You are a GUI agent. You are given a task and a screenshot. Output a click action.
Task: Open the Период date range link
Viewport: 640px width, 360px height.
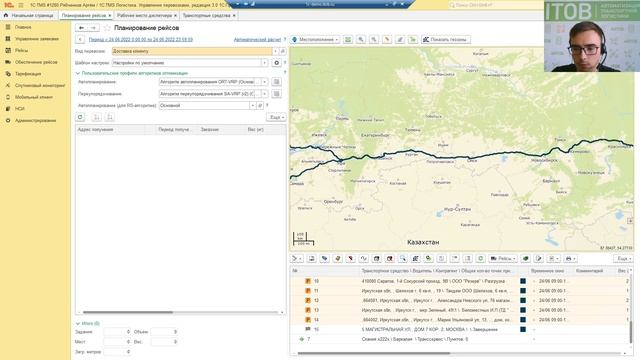141,40
